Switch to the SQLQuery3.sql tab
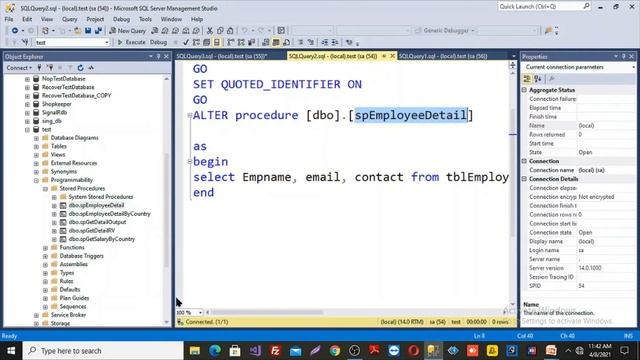This screenshot has height=360, width=640. click(222, 56)
